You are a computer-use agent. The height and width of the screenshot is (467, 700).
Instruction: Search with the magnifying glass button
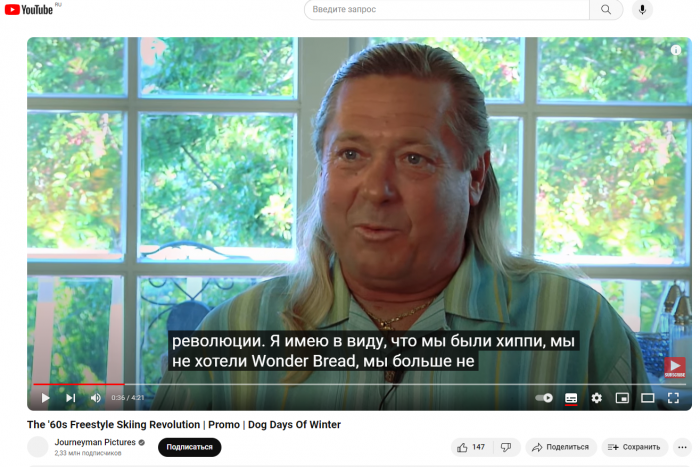[x=606, y=9]
